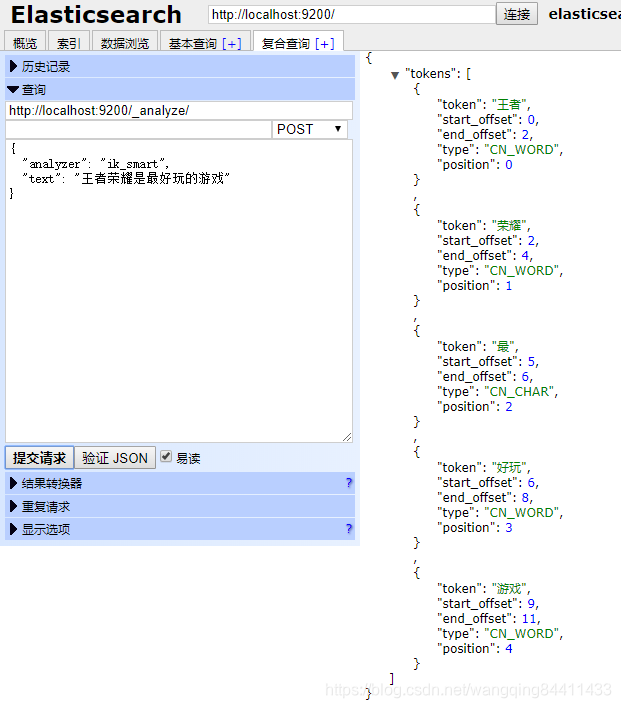Click inside the JSON request body editor
This screenshot has width=621, height=708.
coord(179,291)
